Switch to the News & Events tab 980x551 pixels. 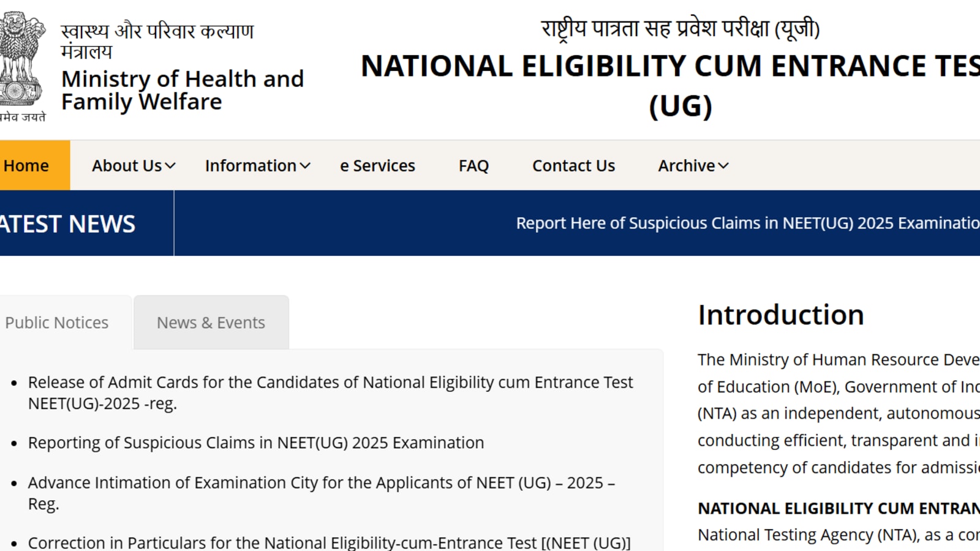pos(211,323)
